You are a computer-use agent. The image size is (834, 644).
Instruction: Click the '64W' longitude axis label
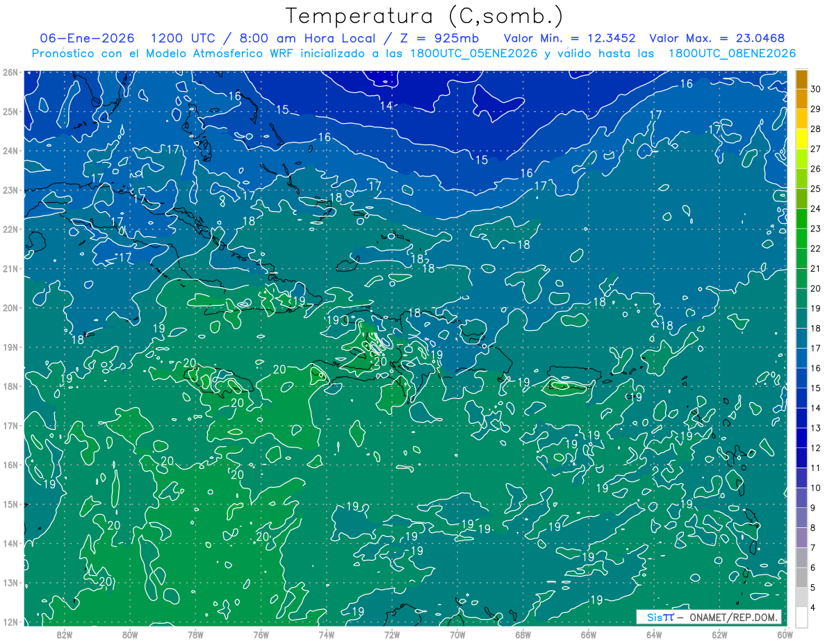click(x=654, y=634)
